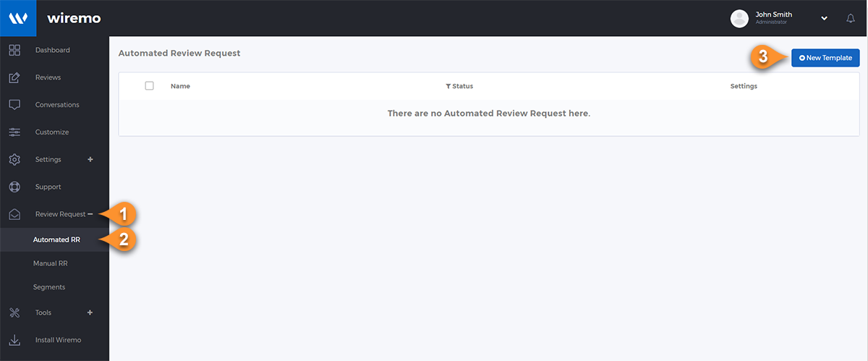Expand Settings submenu with plus sign
The height and width of the screenshot is (361, 868).
click(90, 159)
